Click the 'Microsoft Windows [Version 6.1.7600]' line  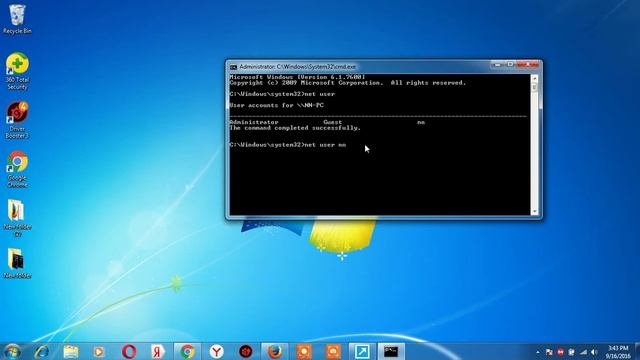[298, 77]
